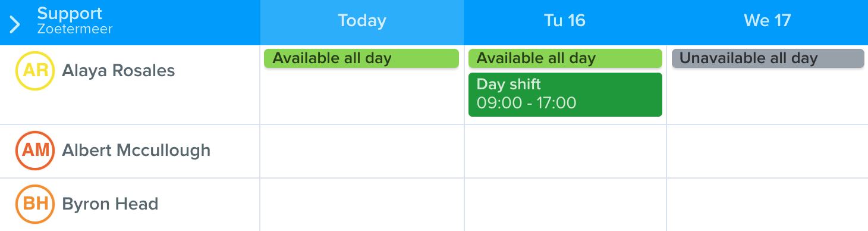
Task: Open Day shift 09:00 - 17:00 block
Action: click(x=565, y=95)
